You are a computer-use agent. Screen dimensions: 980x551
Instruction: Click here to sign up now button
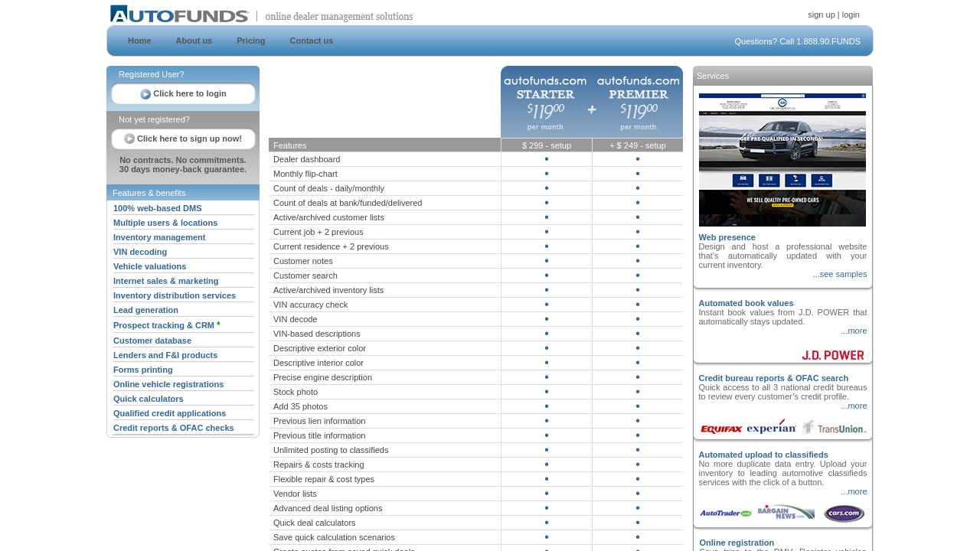click(183, 139)
